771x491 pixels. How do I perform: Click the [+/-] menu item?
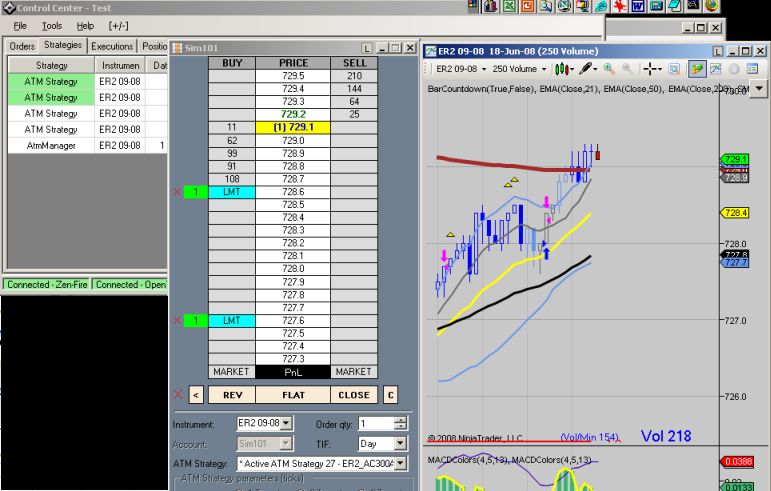pos(119,26)
